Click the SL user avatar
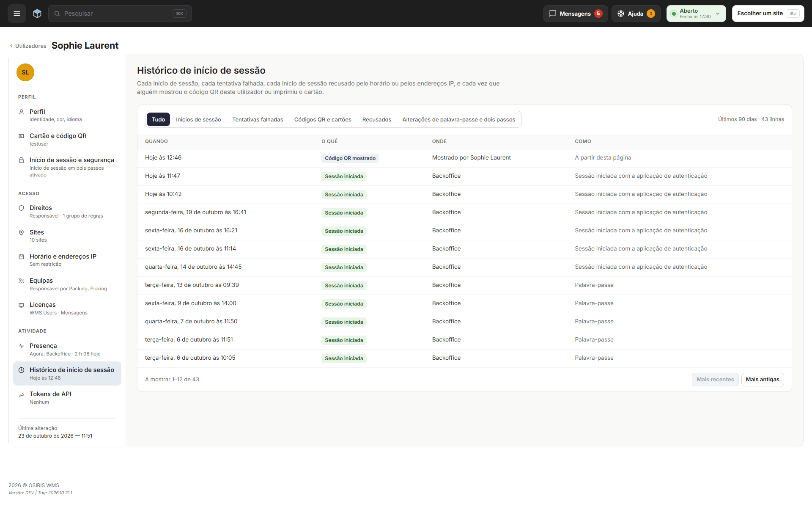 [25, 72]
